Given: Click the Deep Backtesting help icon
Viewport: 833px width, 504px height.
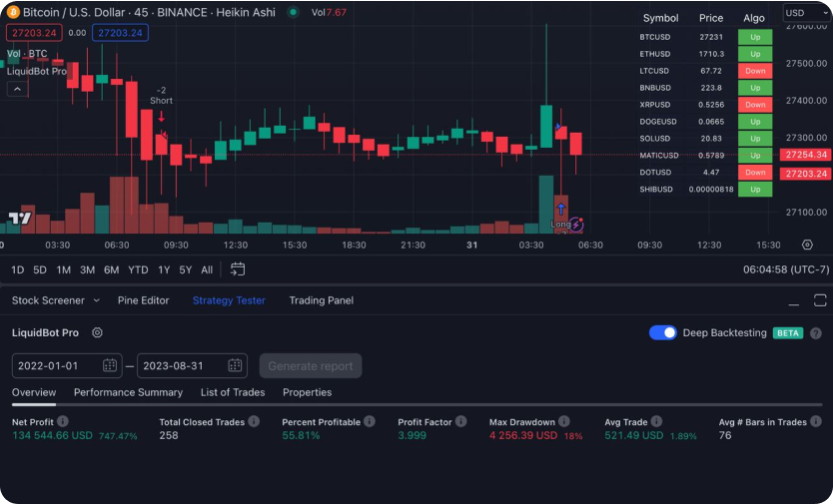Looking at the screenshot, I should 816,333.
